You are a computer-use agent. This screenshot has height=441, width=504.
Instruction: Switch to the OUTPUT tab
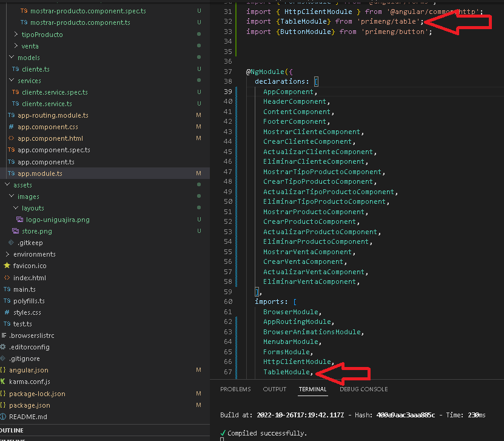click(x=275, y=389)
